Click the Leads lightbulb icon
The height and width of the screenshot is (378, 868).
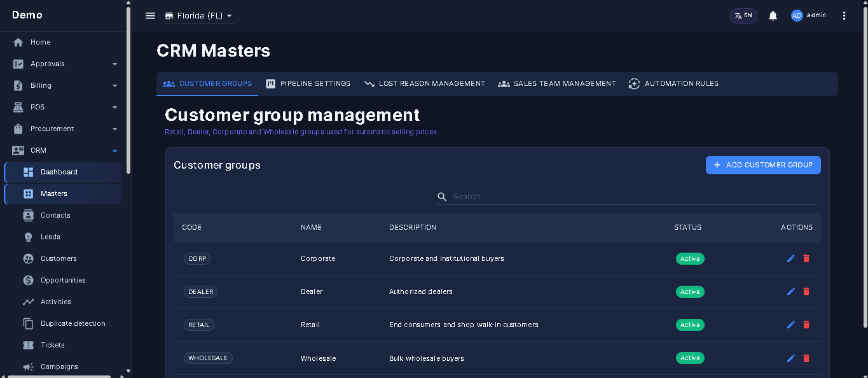28,237
